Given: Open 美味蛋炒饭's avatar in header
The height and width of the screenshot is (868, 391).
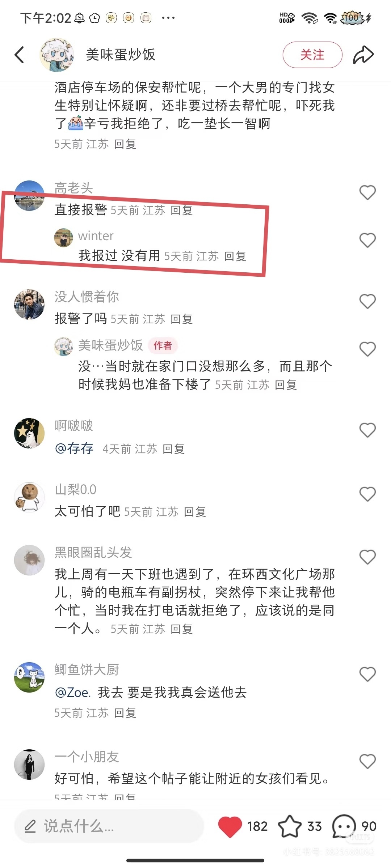Looking at the screenshot, I should pyautogui.click(x=56, y=55).
